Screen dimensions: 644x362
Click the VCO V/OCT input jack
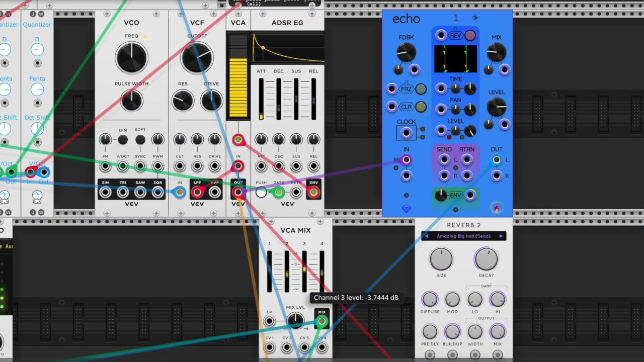[123, 166]
